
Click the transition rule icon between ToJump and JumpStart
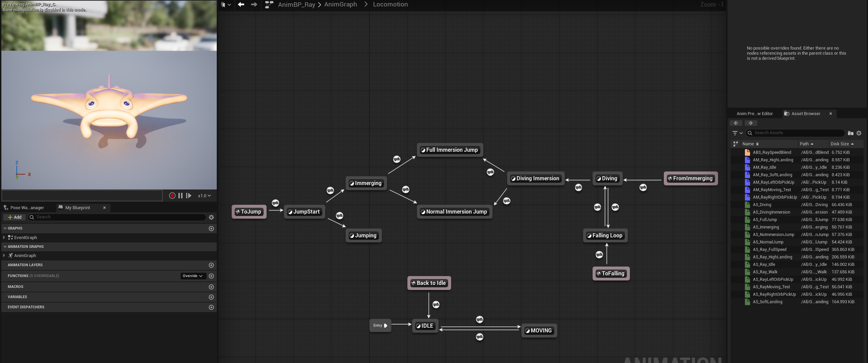coord(275,203)
